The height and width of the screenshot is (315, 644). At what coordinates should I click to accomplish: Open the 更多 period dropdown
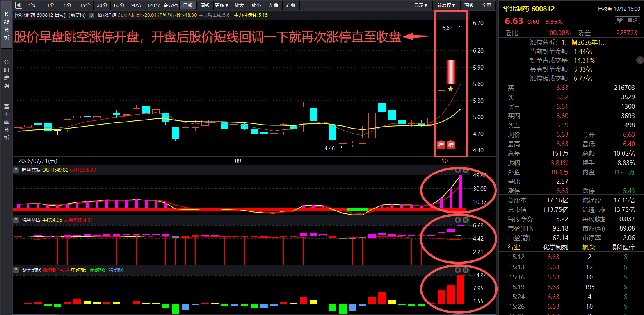(x=222, y=5)
